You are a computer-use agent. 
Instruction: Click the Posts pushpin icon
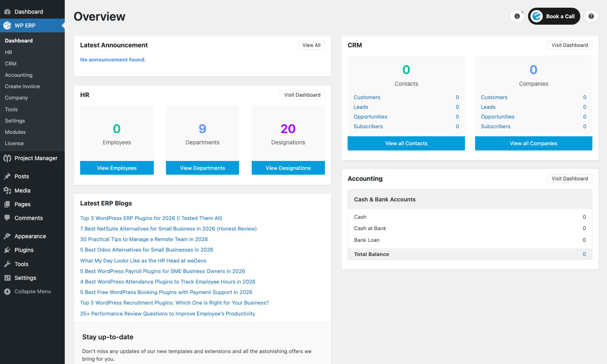tap(7, 176)
